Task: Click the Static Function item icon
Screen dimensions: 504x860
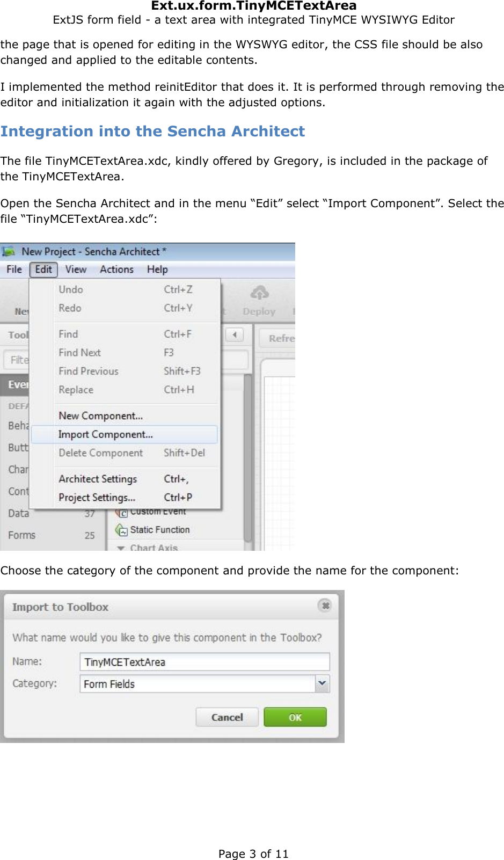Action: pyautogui.click(x=121, y=530)
